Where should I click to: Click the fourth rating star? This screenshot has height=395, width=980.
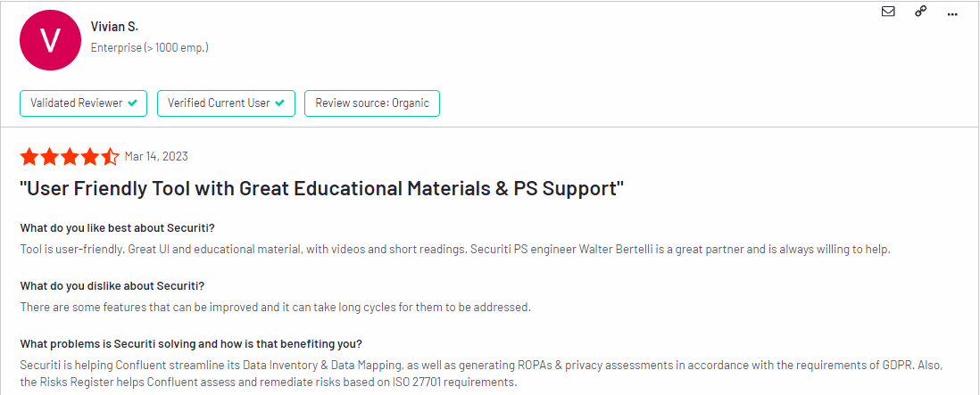coord(89,157)
